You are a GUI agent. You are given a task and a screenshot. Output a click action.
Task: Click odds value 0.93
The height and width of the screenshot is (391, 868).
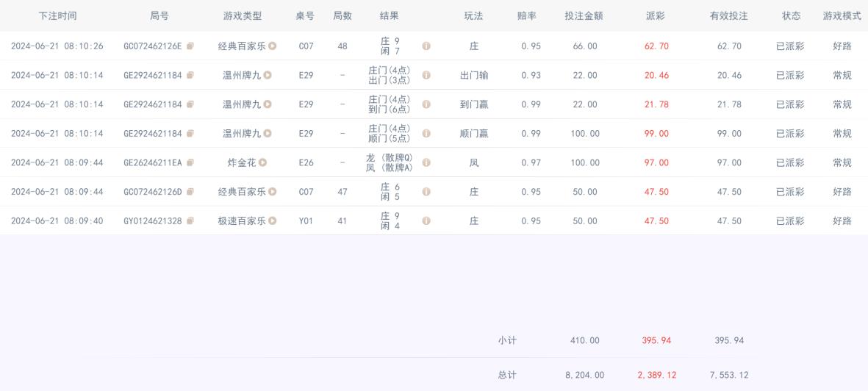pyautogui.click(x=531, y=75)
